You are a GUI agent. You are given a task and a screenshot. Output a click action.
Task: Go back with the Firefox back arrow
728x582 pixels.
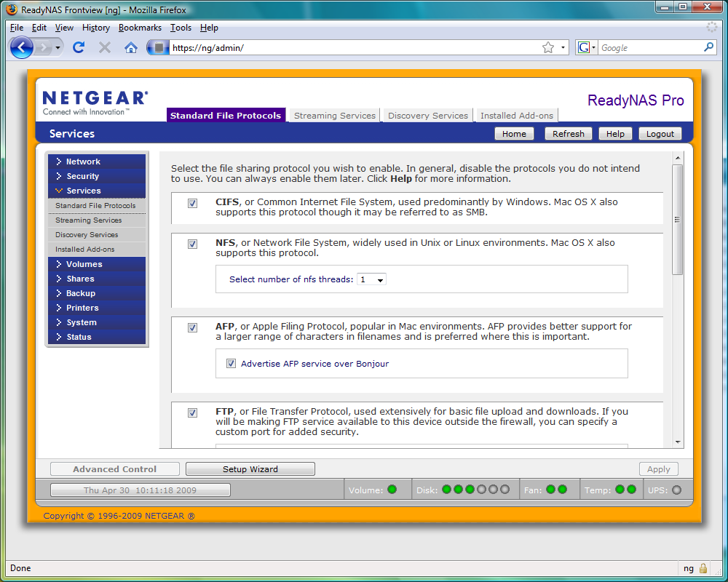[x=21, y=47]
